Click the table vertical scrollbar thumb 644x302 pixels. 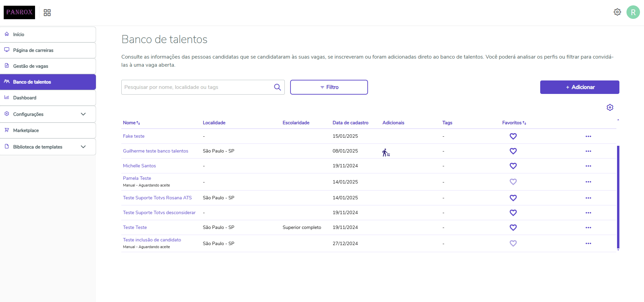[x=618, y=197]
